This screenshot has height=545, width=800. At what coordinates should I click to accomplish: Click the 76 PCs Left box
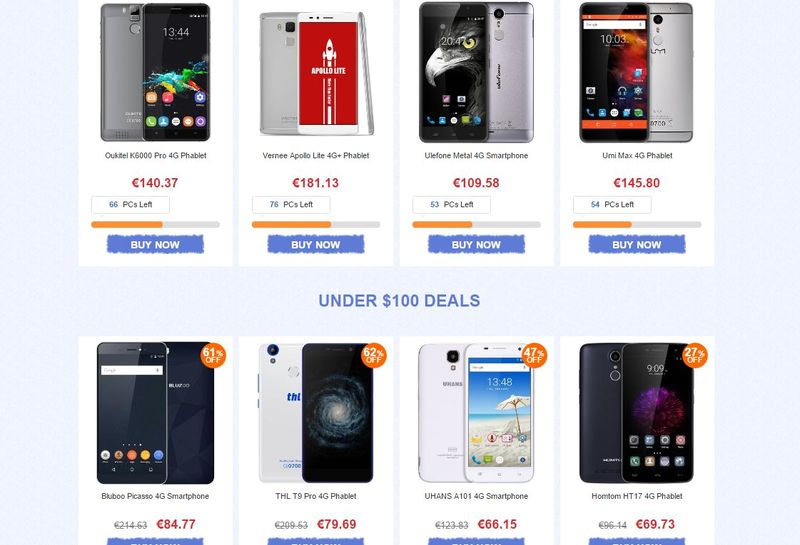291,205
